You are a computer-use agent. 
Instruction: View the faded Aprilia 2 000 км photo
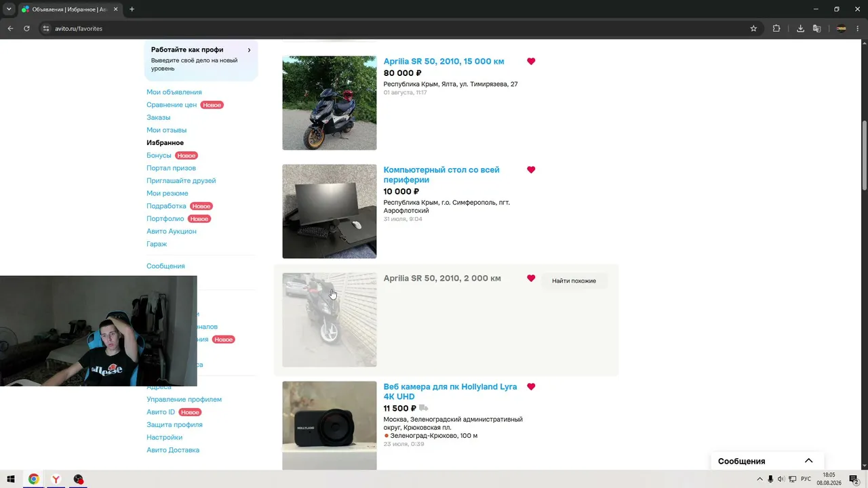330,320
